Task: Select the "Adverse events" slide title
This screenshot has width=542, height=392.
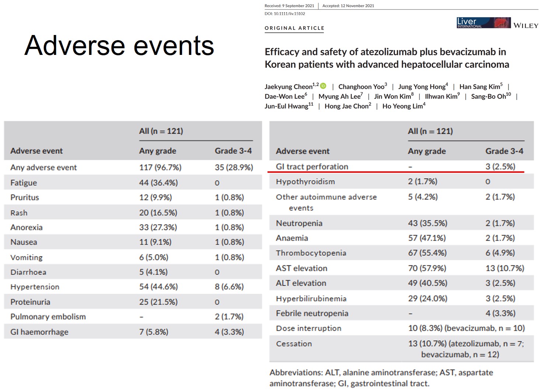Action: point(119,46)
